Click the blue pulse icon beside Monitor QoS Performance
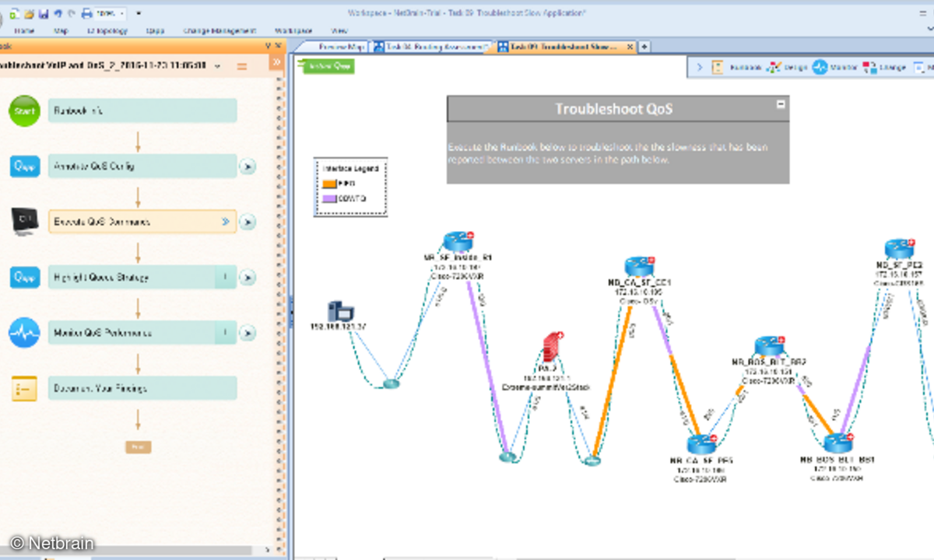934x560 pixels. tap(24, 333)
